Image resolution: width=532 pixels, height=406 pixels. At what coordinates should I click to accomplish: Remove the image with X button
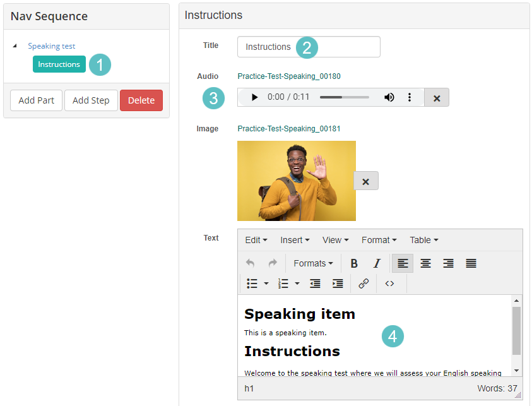coord(365,181)
